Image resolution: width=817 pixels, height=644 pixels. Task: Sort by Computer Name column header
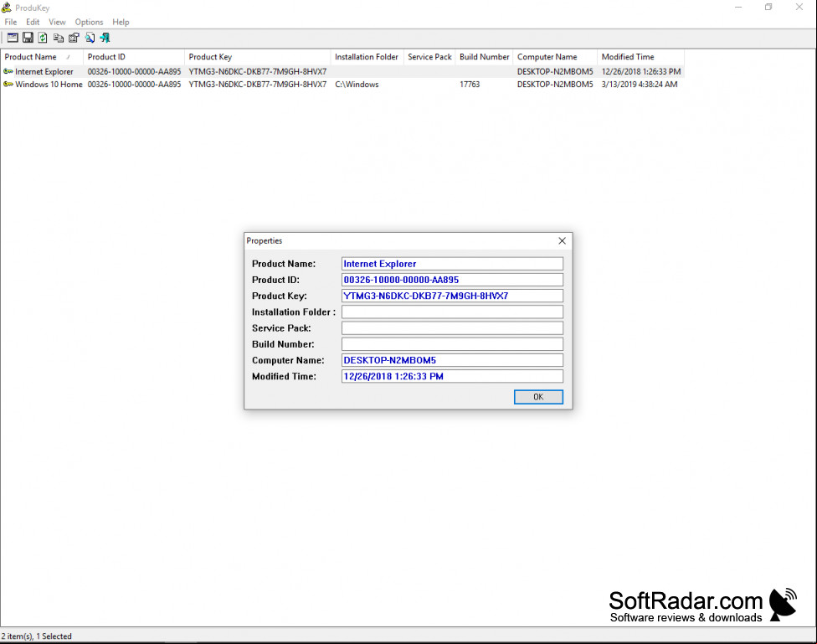point(555,57)
